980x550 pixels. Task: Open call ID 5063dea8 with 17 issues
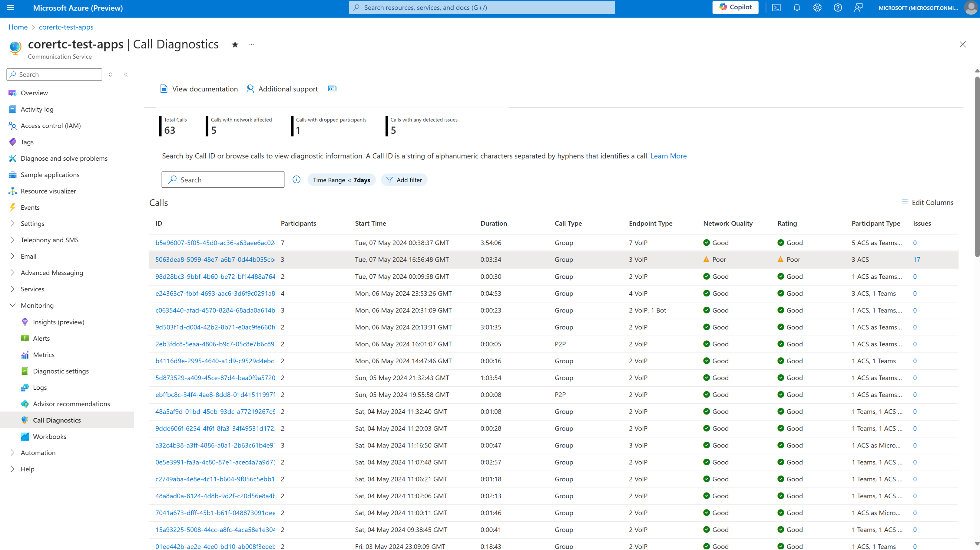point(214,260)
